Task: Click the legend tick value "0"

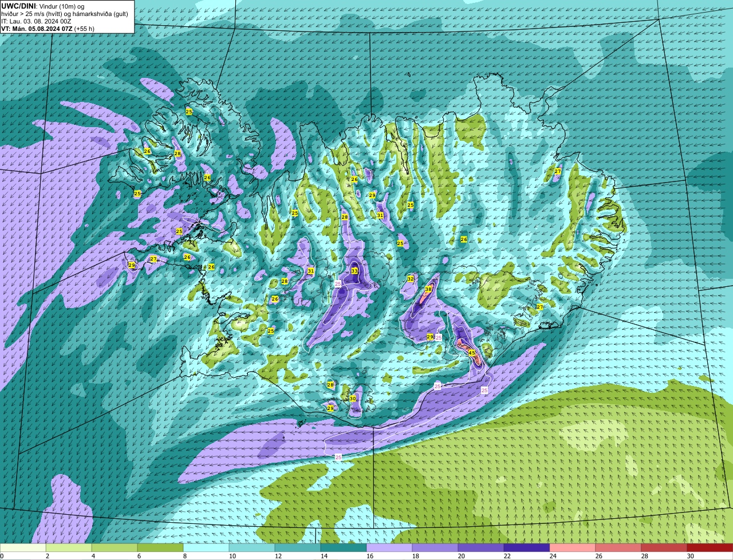Action: pyautogui.click(x=2, y=556)
